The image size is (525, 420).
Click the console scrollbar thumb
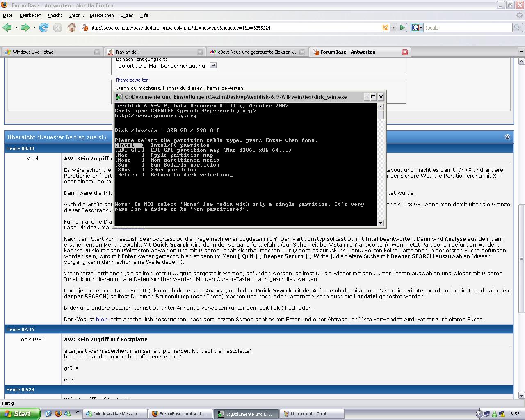tap(381, 114)
